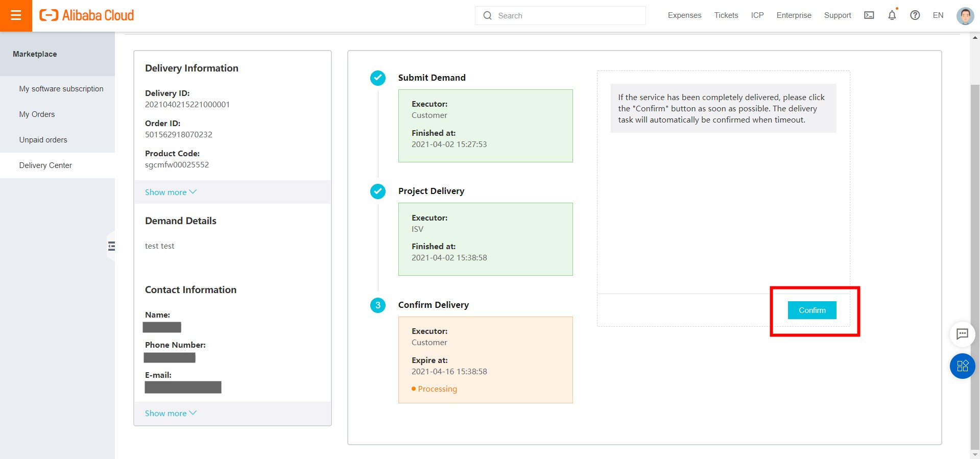
Task: Open My Orders in sidebar
Action: pos(37,114)
